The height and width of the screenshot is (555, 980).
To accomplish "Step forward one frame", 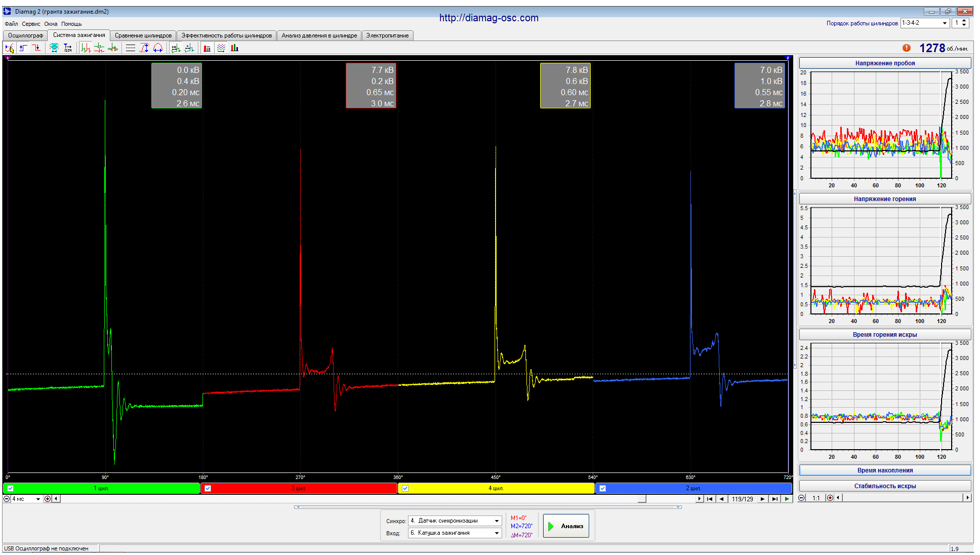I will (x=762, y=499).
